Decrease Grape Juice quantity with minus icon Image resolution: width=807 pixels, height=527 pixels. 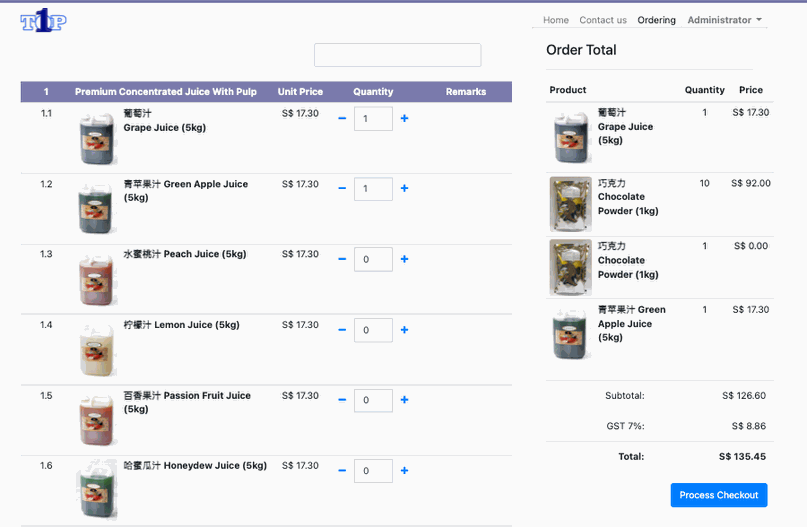(342, 118)
